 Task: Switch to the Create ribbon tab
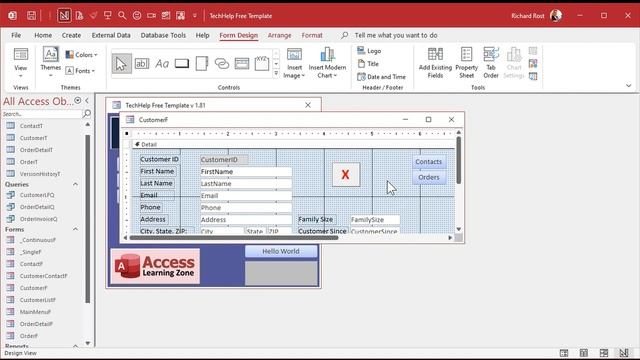pyautogui.click(x=71, y=35)
